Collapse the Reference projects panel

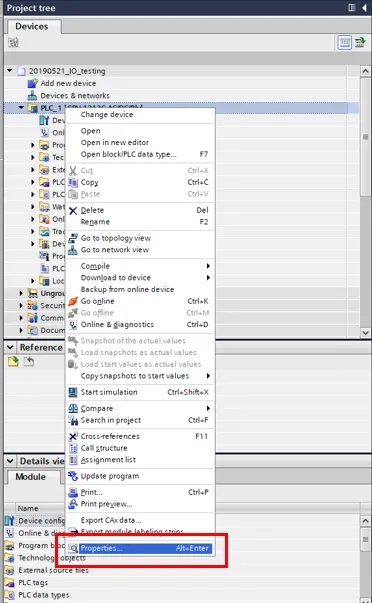[x=10, y=347]
